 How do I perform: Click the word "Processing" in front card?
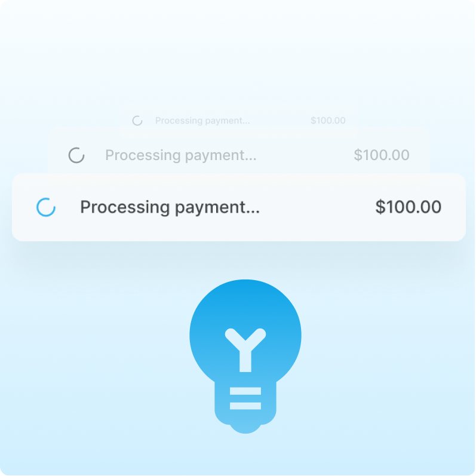tap(125, 208)
